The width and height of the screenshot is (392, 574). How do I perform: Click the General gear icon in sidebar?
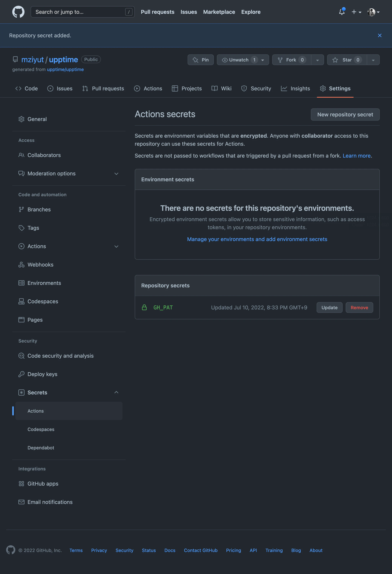21,119
